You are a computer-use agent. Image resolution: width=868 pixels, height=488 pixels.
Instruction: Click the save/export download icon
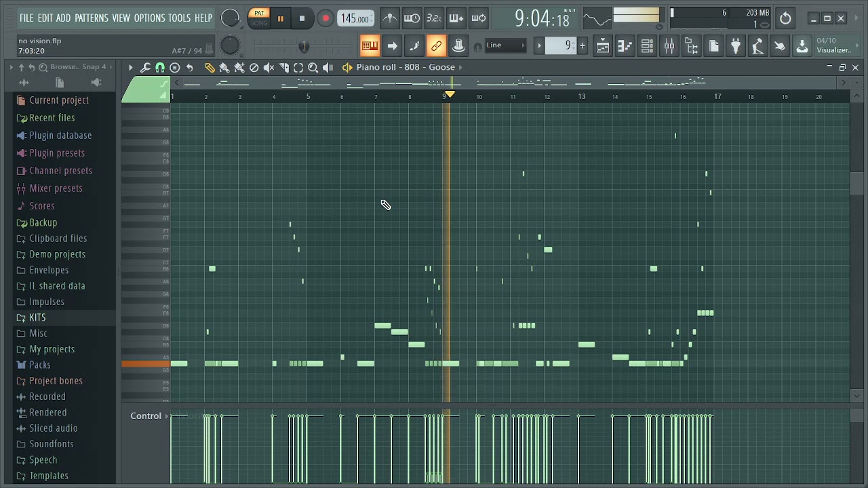[802, 46]
